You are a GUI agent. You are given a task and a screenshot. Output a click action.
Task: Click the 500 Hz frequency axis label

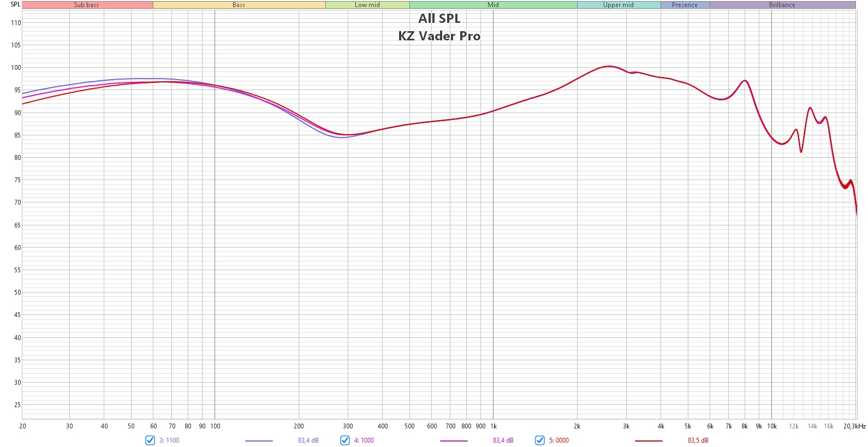409,426
